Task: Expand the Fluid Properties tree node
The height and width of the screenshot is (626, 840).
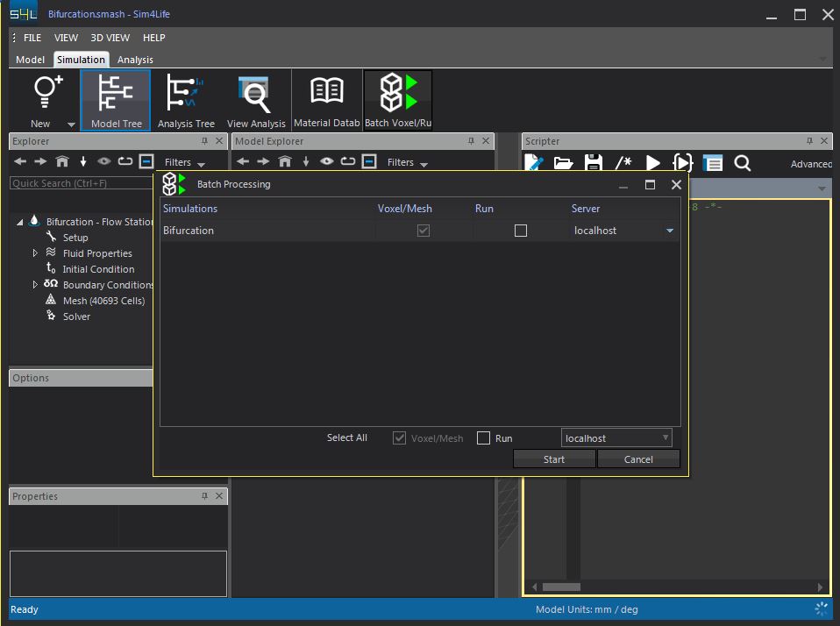Action: pyautogui.click(x=35, y=253)
